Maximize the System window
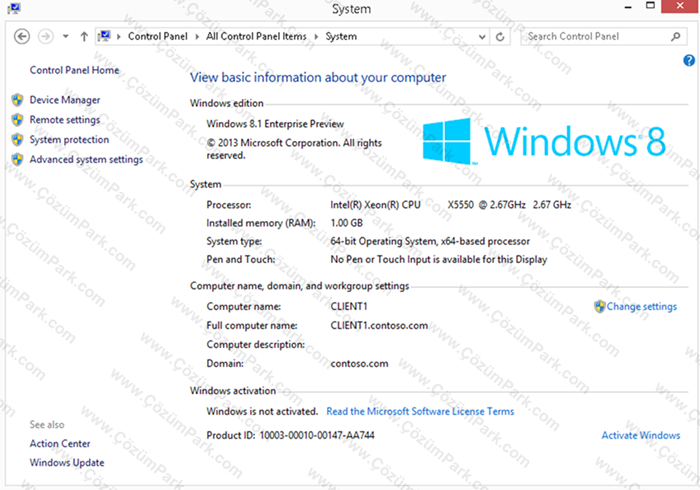The image size is (700, 490). pos(650,6)
